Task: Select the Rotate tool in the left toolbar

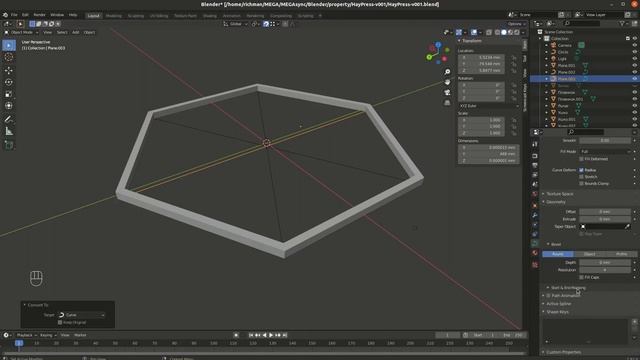Action: click(x=9, y=82)
